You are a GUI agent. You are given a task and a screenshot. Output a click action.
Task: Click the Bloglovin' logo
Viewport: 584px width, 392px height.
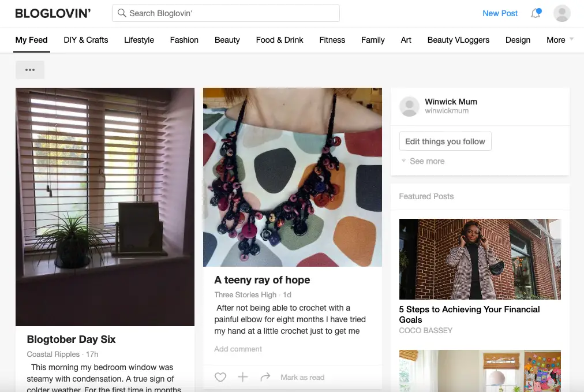coord(53,12)
